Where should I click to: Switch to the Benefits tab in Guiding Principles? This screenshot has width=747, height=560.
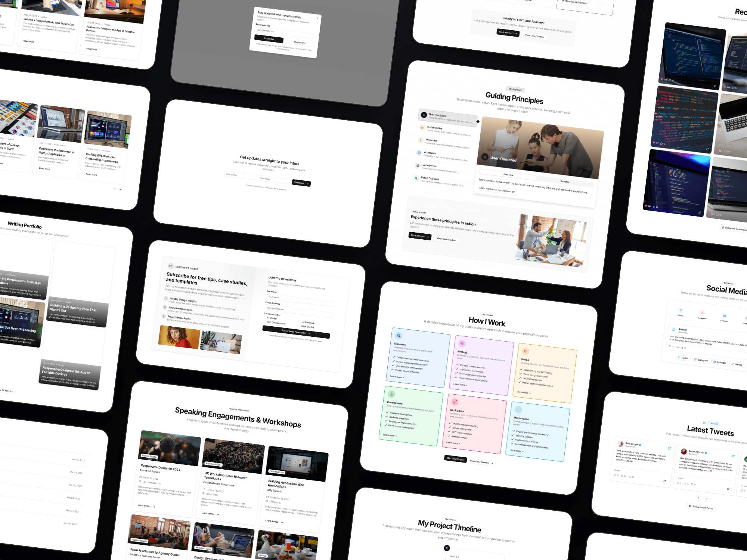coord(565,181)
